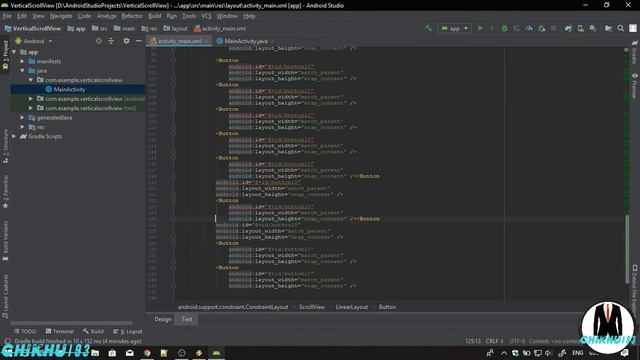
Task: Expand the manifests folder
Action: click(x=22, y=61)
